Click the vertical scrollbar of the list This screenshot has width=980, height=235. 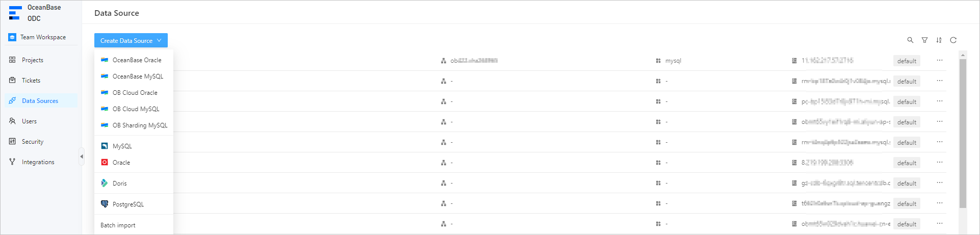(963, 133)
